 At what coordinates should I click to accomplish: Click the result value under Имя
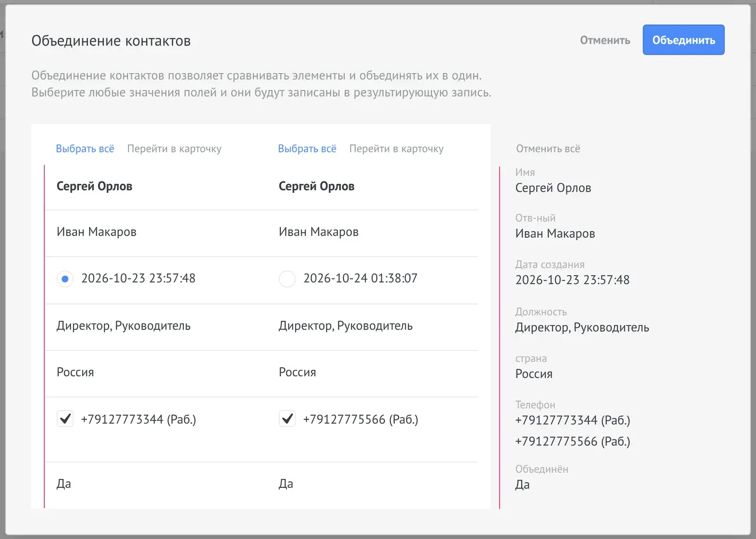click(553, 188)
